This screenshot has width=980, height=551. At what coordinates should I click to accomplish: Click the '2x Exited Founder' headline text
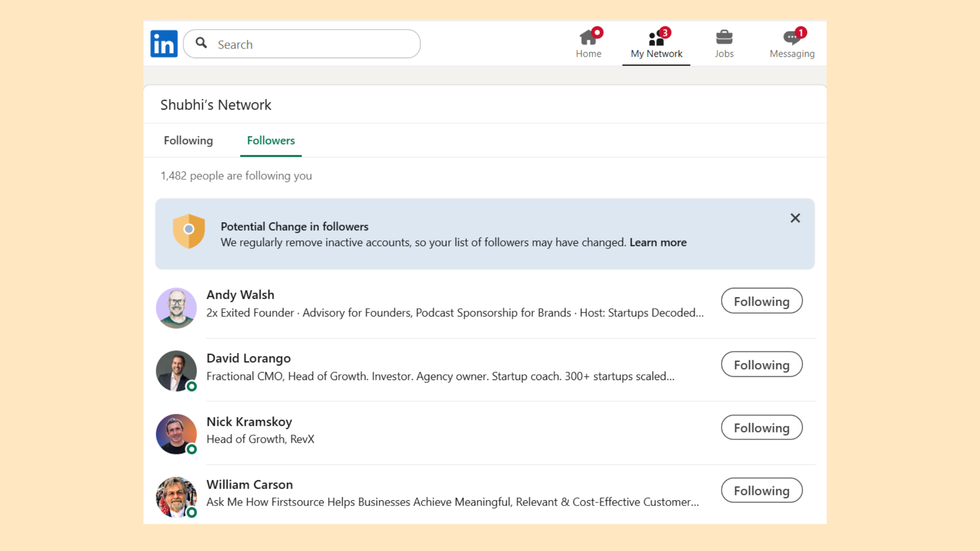[455, 313]
